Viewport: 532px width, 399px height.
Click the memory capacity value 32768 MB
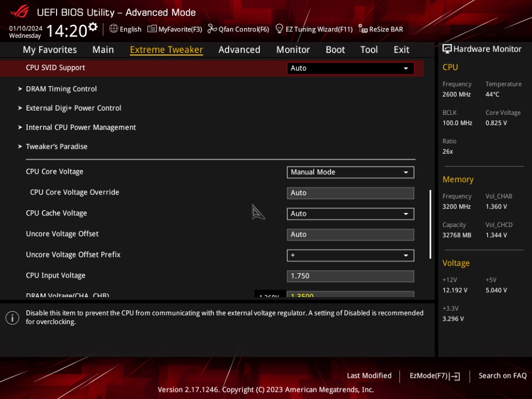(x=457, y=235)
